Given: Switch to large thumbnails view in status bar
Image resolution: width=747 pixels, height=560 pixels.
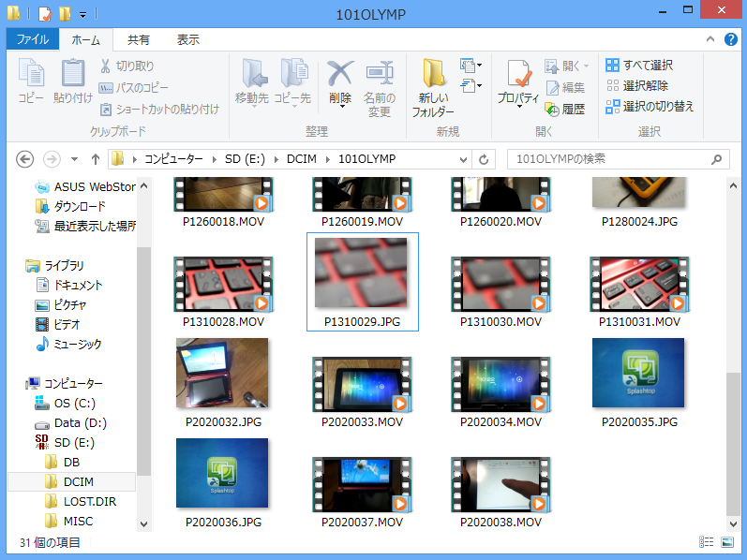Looking at the screenshot, I should (727, 542).
